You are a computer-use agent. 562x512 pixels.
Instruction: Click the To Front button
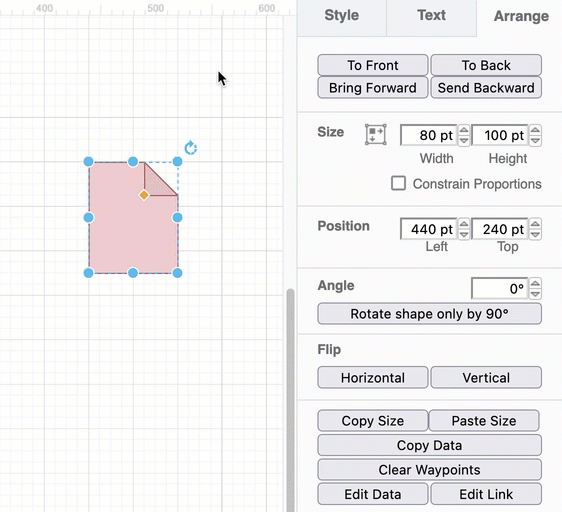coord(373,65)
